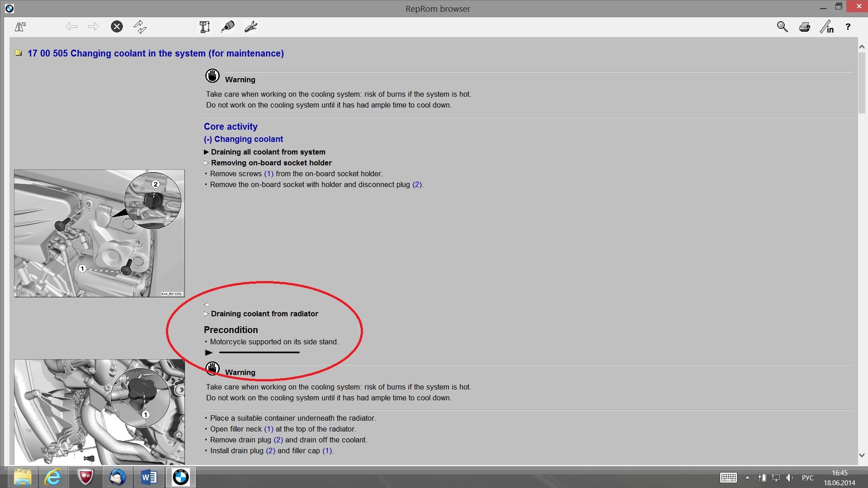Open search with the magnifying glass icon
Image resolution: width=868 pixels, height=488 pixels.
point(782,27)
